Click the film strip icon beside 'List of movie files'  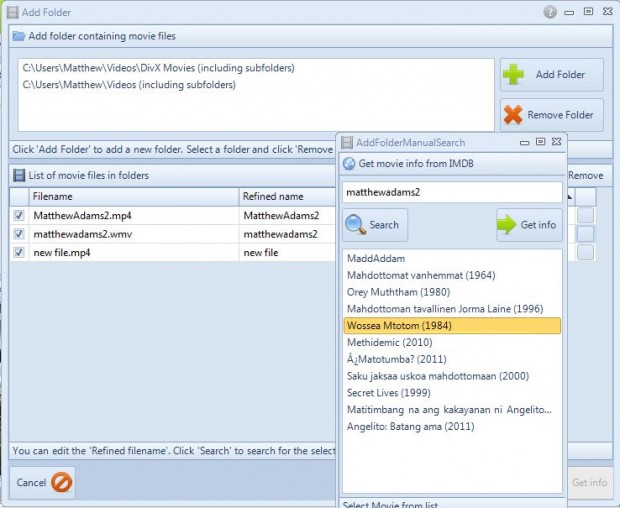coord(19,176)
